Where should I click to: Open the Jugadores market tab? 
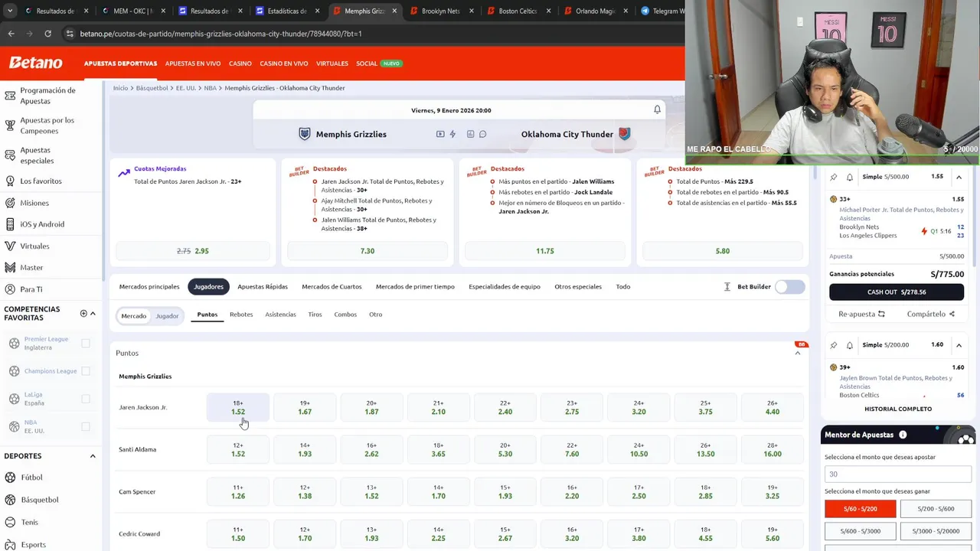point(208,287)
